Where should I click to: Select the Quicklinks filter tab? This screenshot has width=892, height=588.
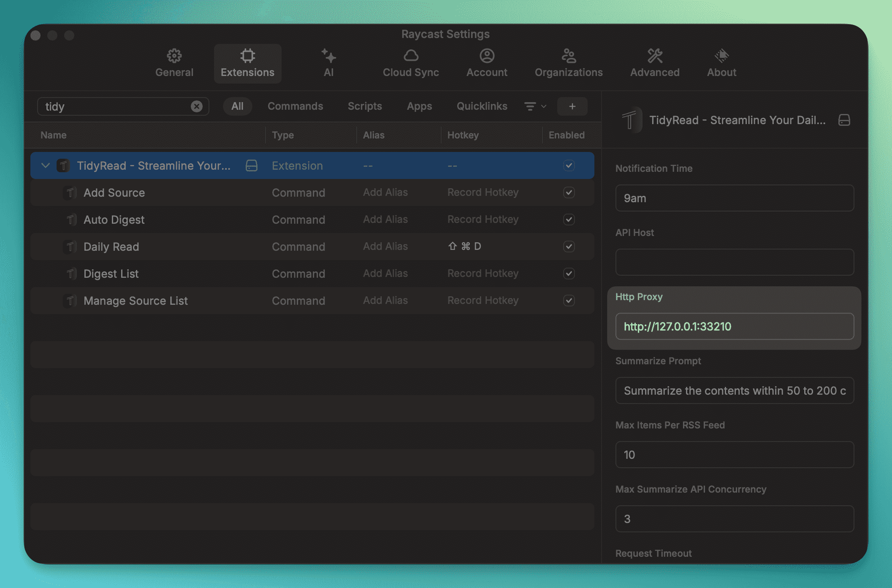pos(482,106)
